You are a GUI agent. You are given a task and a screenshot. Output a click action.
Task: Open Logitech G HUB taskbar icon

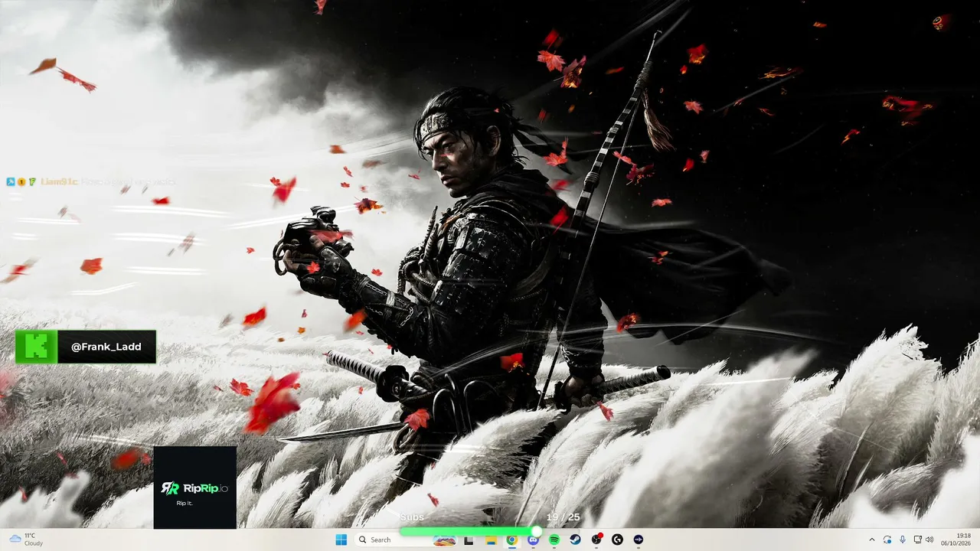point(617,540)
